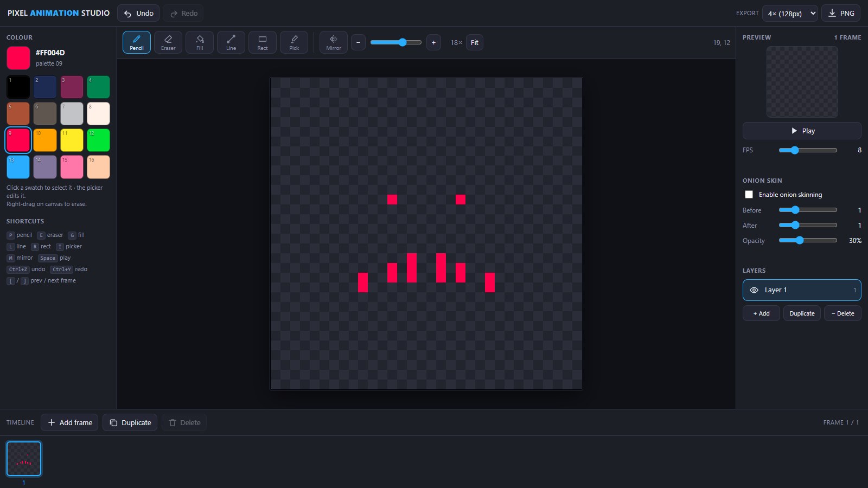Zoom out with the minus button

pyautogui.click(x=358, y=42)
